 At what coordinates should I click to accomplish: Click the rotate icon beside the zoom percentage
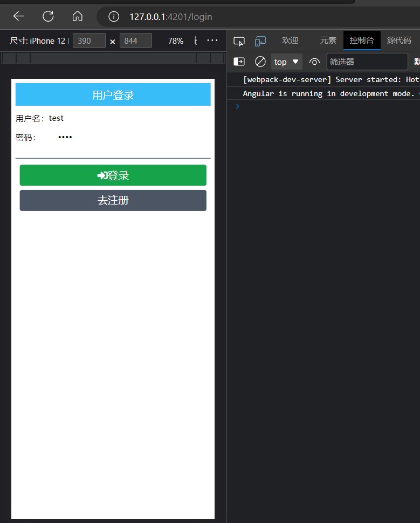pyautogui.click(x=196, y=40)
